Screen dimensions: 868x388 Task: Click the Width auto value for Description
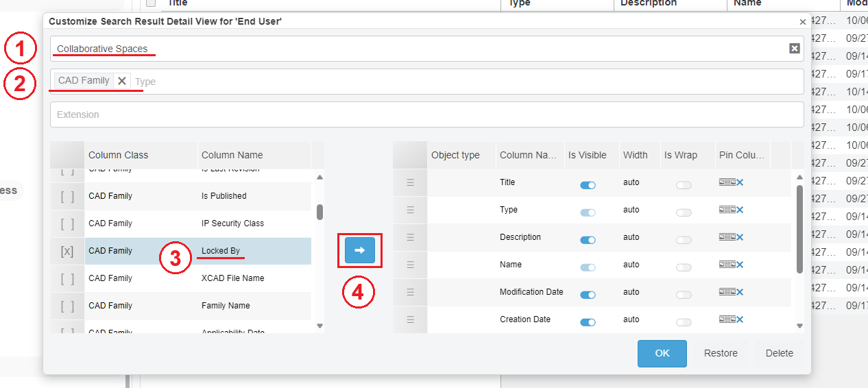pyautogui.click(x=631, y=237)
